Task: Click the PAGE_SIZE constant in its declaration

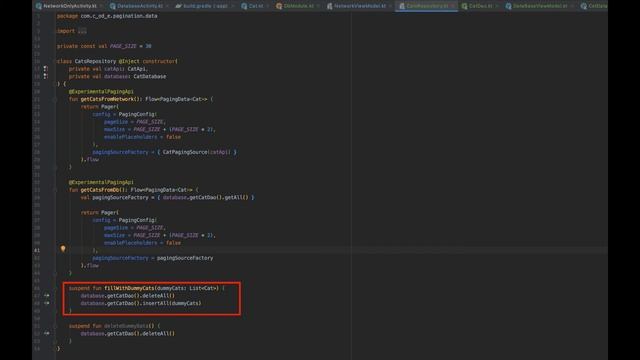Action: pos(123,46)
